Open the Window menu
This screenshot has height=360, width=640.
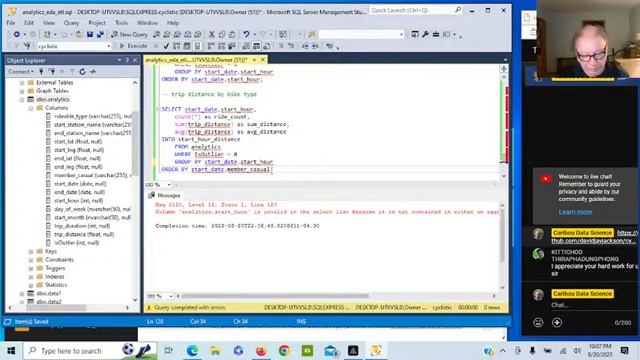[147, 23]
